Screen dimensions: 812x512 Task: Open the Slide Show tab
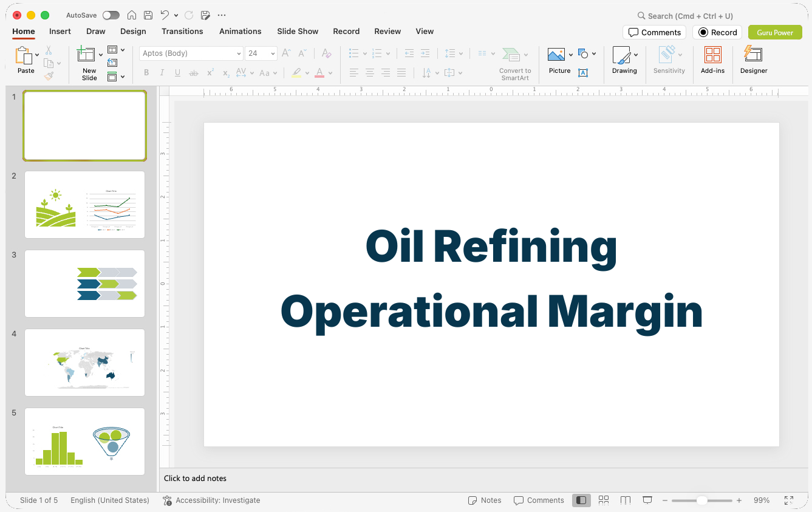[x=298, y=32]
